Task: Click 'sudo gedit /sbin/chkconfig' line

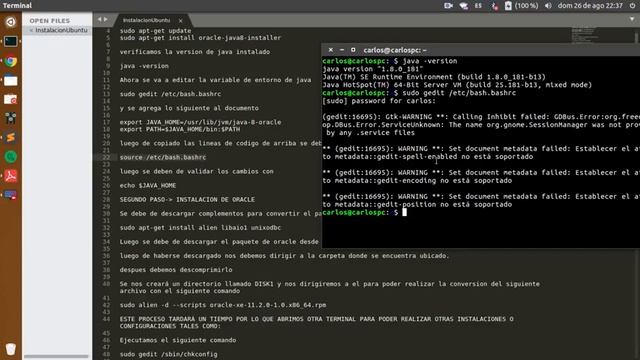Action: (169, 354)
